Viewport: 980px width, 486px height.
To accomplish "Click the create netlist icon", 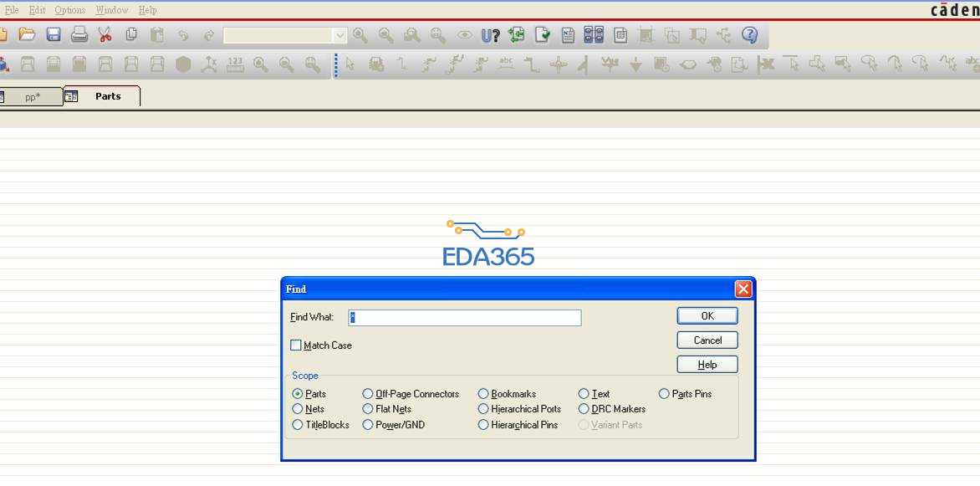I will [568, 35].
